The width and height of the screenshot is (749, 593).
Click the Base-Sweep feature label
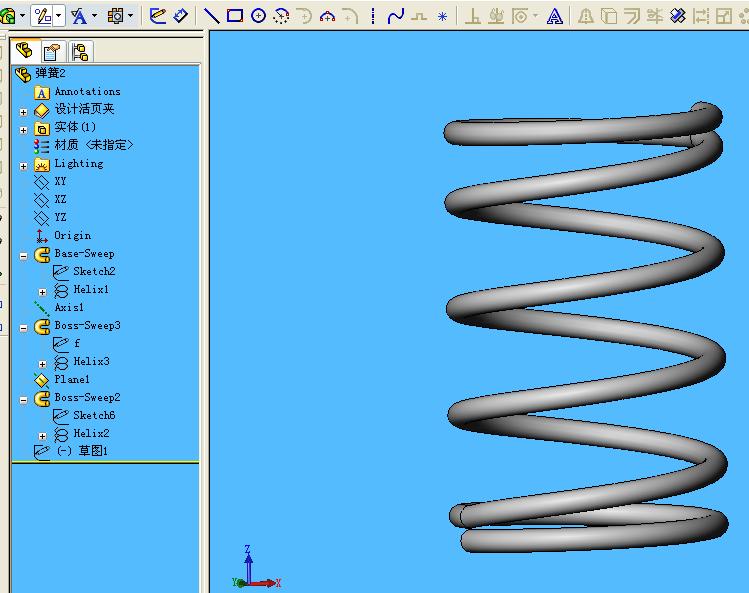(84, 253)
